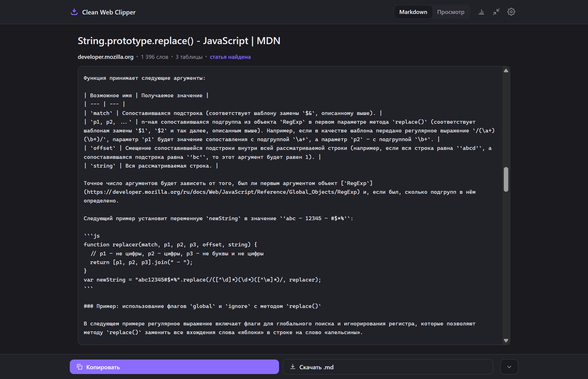Click the '```js' code fence opener
The image size is (588, 379).
coord(92,236)
